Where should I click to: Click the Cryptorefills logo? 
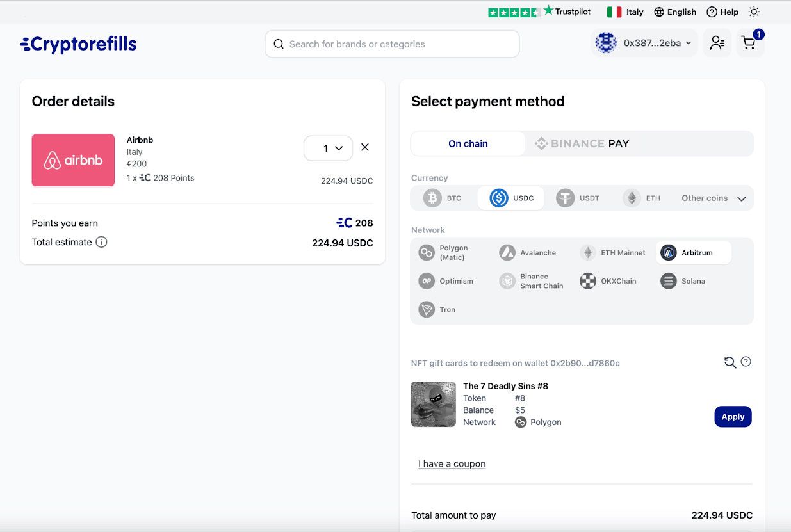click(78, 44)
